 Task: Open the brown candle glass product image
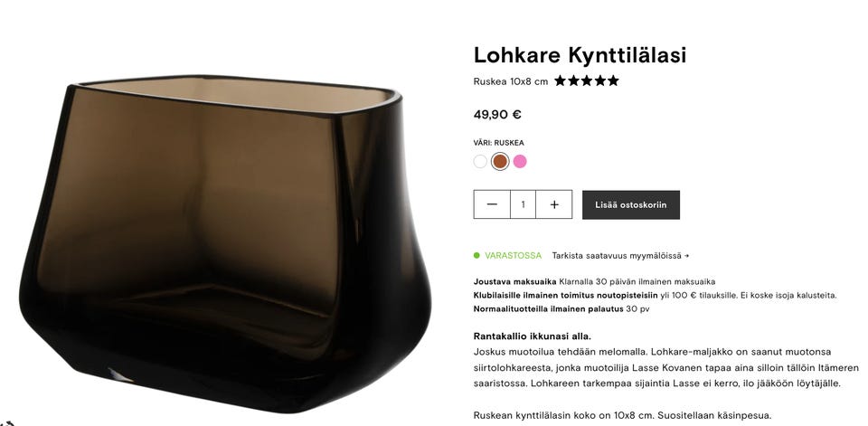click(x=225, y=243)
